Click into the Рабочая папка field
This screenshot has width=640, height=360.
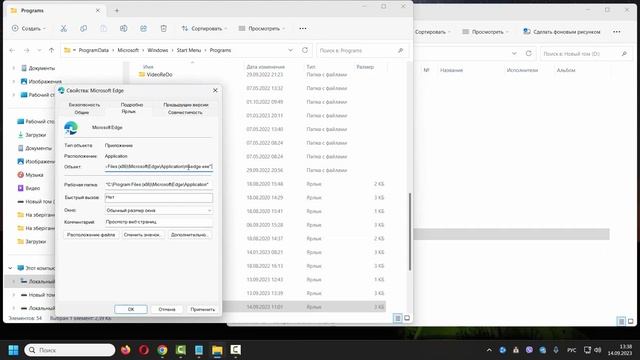159,184
